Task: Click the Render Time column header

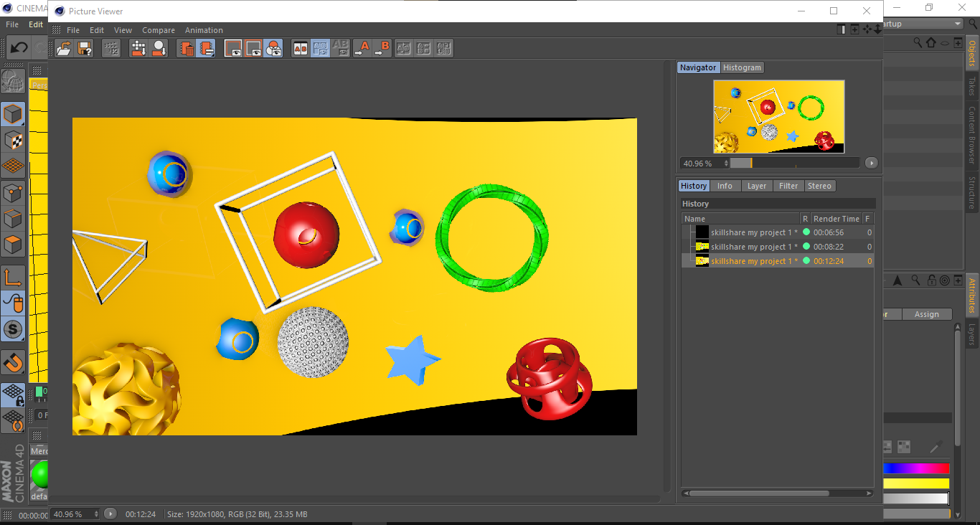Action: [x=836, y=219]
